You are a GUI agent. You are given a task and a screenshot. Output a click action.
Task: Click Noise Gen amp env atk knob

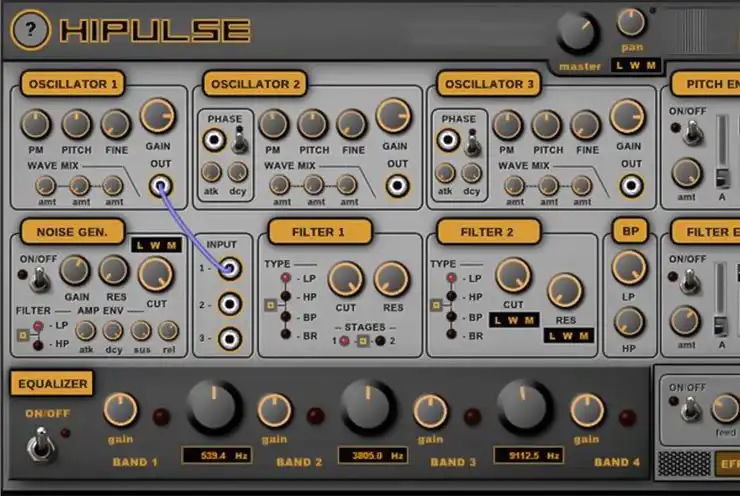86,331
